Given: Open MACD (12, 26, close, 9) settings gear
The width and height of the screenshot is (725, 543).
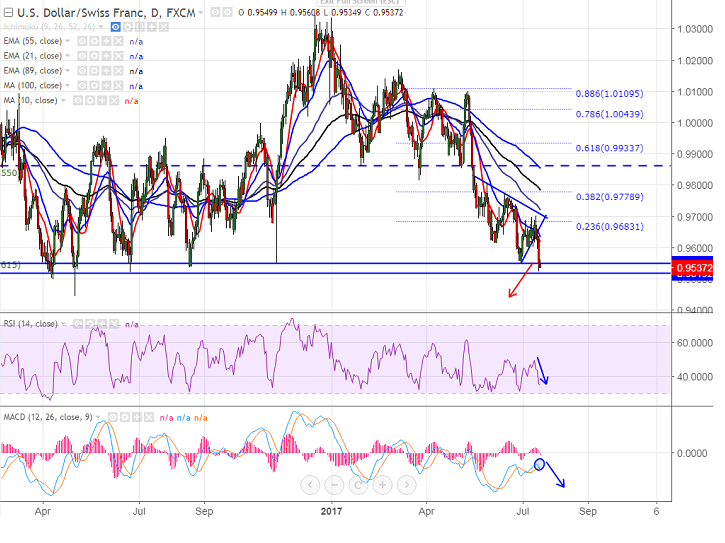Looking at the screenshot, I should (125, 418).
